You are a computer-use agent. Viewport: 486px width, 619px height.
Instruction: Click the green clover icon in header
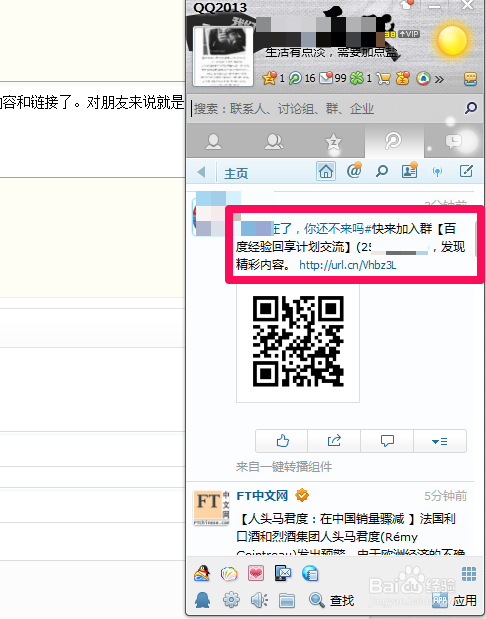357,78
